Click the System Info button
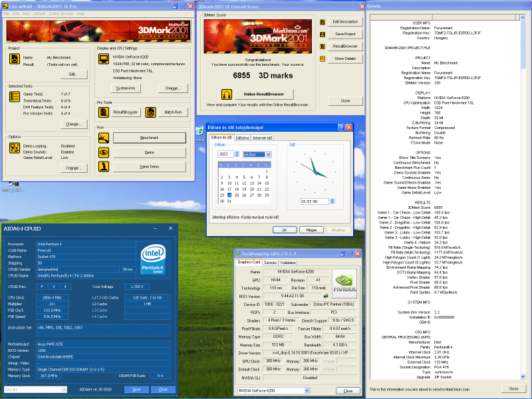This screenshot has height=399, width=532. tap(126, 88)
